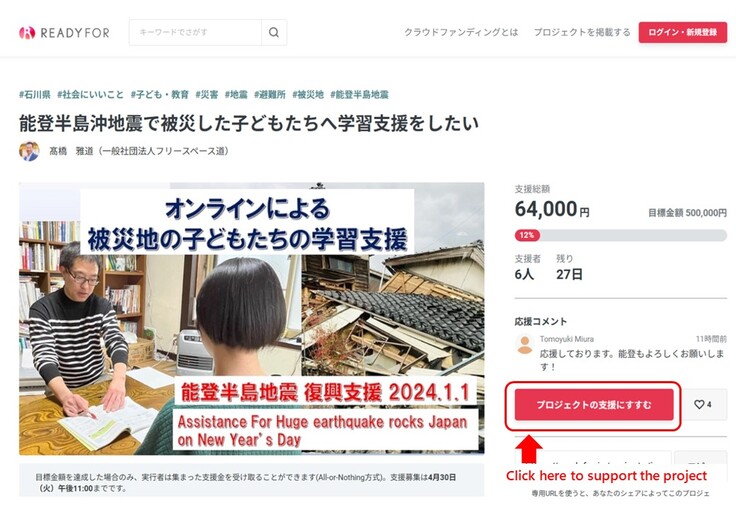The image size is (736, 510).
Task: Select the #能登半島地震 hashtag
Action: click(x=360, y=94)
